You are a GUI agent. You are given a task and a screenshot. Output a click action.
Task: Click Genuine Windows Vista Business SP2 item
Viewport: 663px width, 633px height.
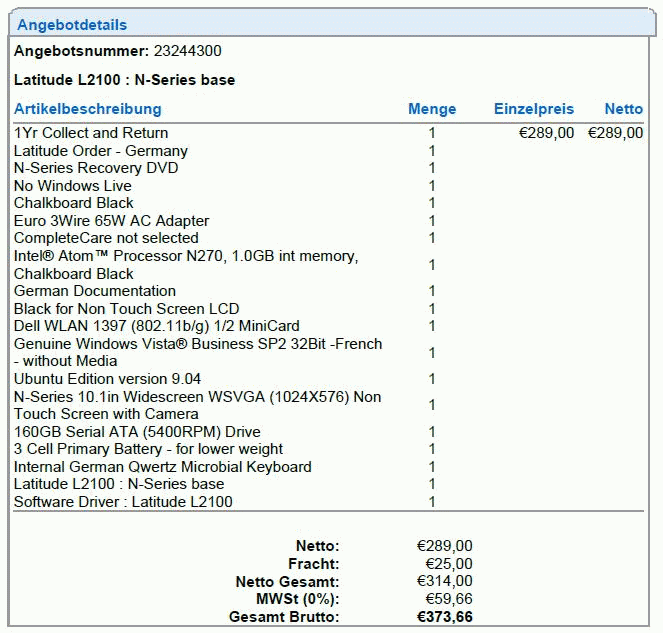[x=198, y=353]
